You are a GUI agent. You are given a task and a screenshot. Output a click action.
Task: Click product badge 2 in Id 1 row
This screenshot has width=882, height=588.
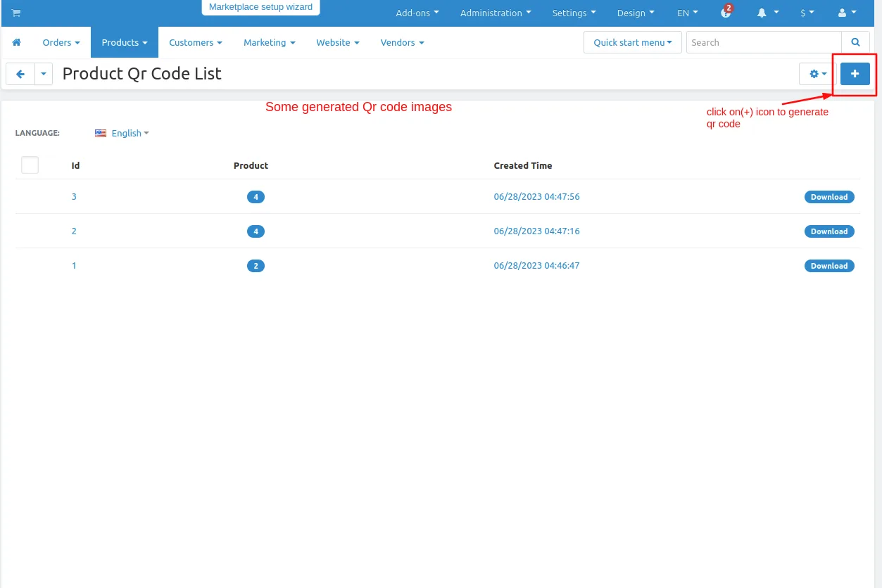click(256, 266)
